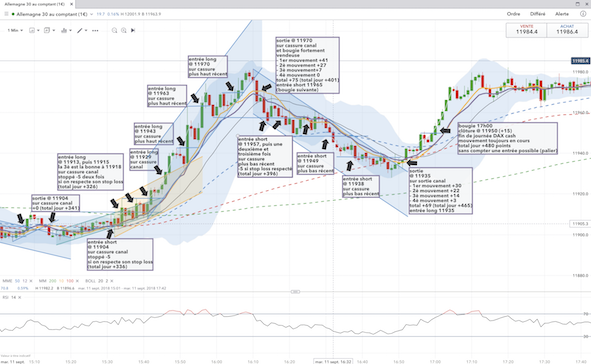Viewport: 591px width, 364px height.
Task: Click the 'entrée long @ 11943' annotation
Action: point(154,133)
